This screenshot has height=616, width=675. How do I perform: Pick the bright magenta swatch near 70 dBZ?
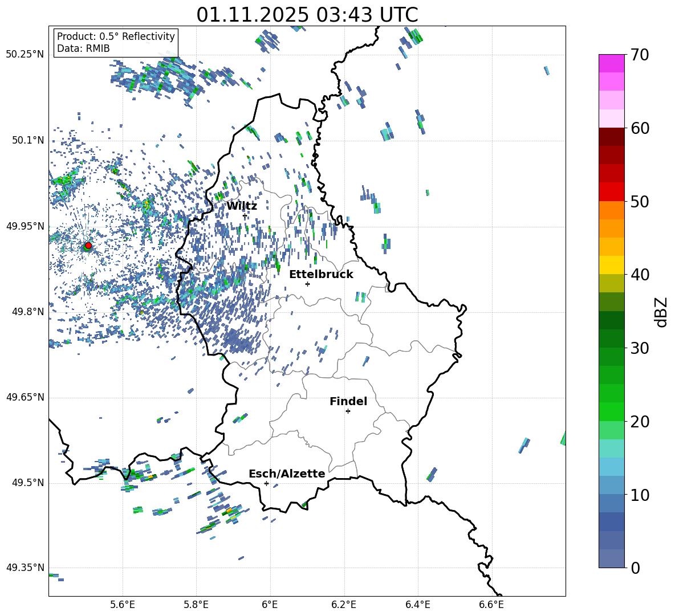pos(612,63)
